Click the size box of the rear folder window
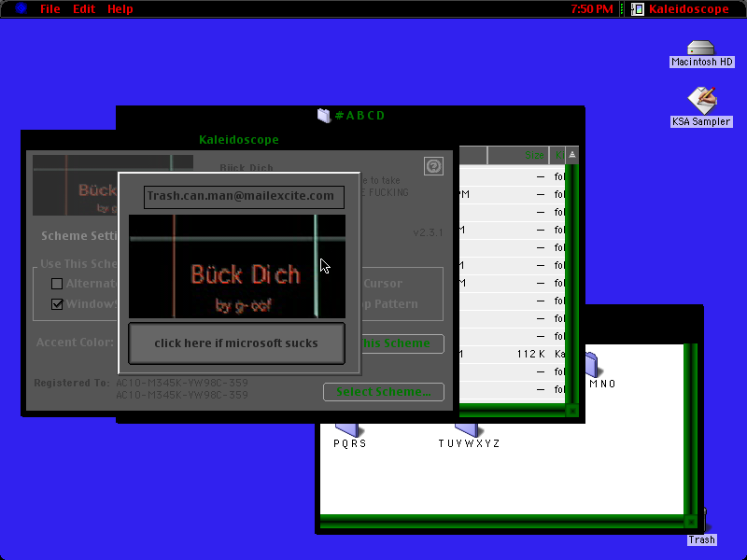Image resolution: width=747 pixels, height=560 pixels. [x=691, y=522]
